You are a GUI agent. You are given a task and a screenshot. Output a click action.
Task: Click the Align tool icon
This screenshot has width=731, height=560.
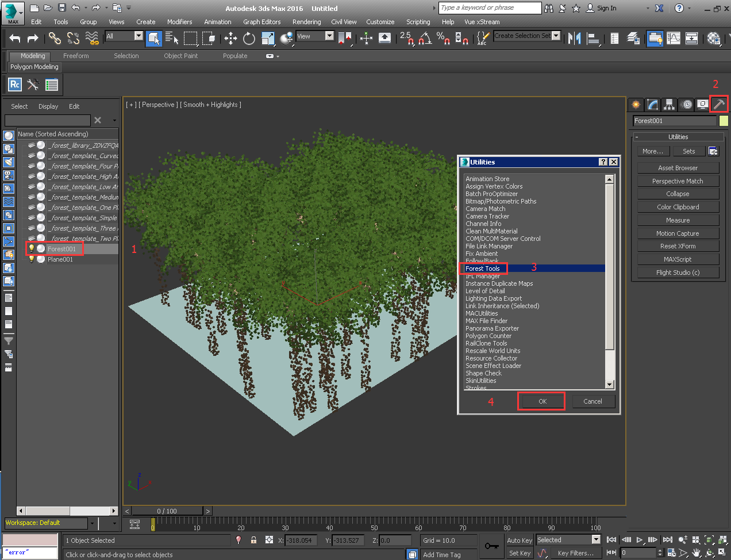coord(593,39)
